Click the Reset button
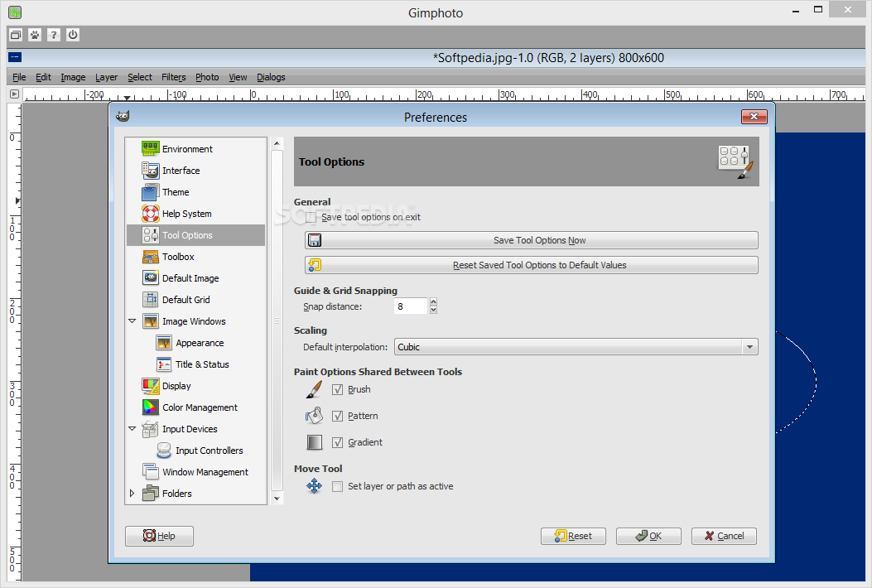Screen dimensions: 872x588 point(573,536)
